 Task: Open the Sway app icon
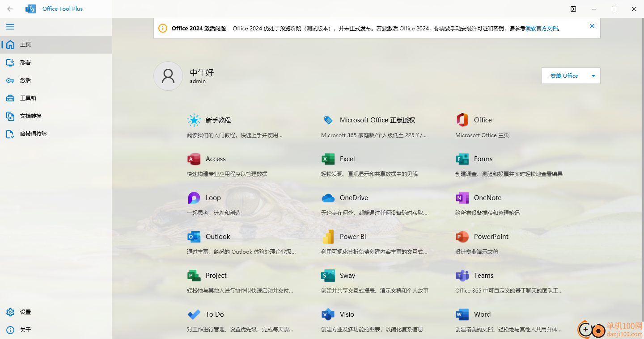(x=328, y=276)
